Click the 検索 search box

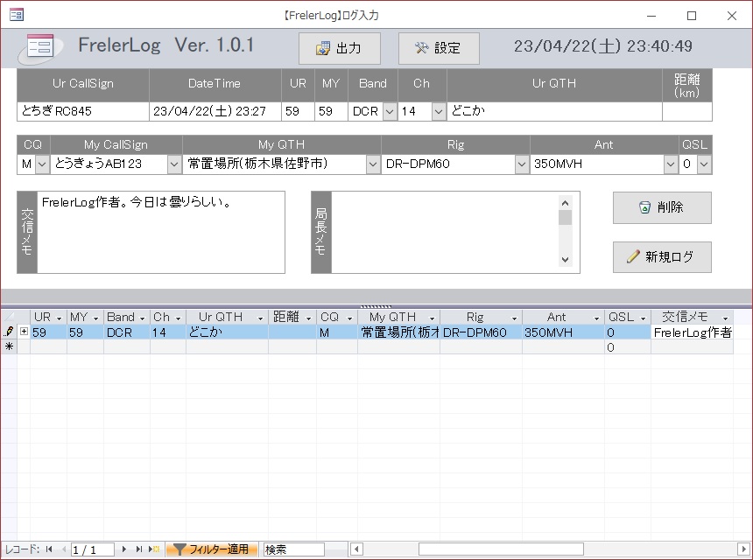294,549
